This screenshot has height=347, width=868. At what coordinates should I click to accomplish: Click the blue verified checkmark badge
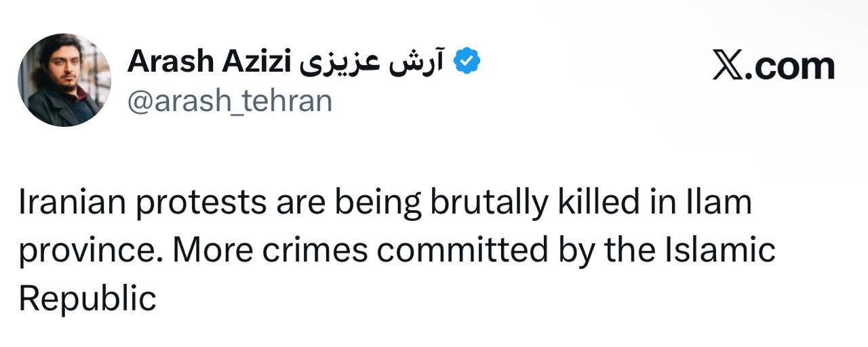[x=467, y=62]
